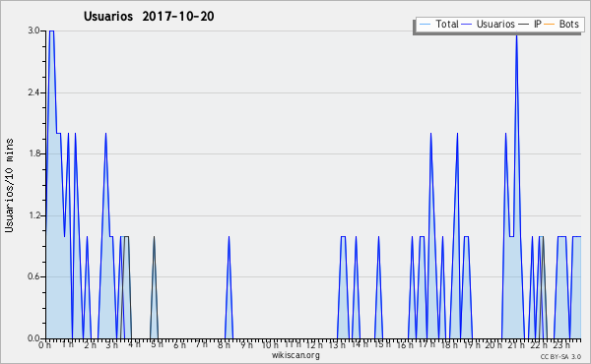Viewport: 591px width, 364px height.
Task: Click the 1.8 value on y-axis
Action: tap(33, 153)
